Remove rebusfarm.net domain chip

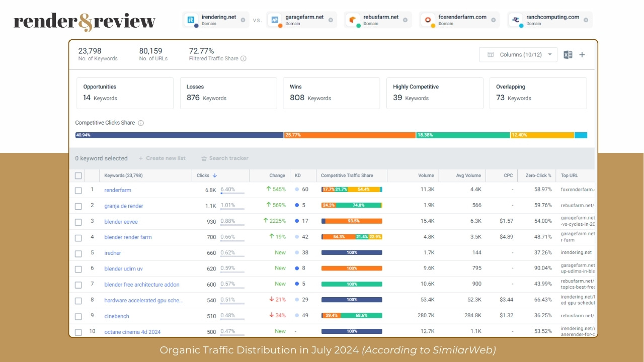pos(406,20)
